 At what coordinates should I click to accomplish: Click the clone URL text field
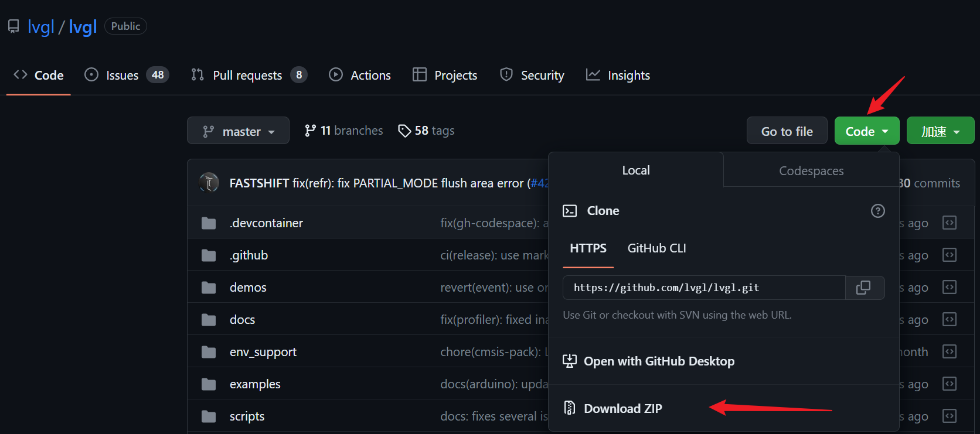point(703,288)
